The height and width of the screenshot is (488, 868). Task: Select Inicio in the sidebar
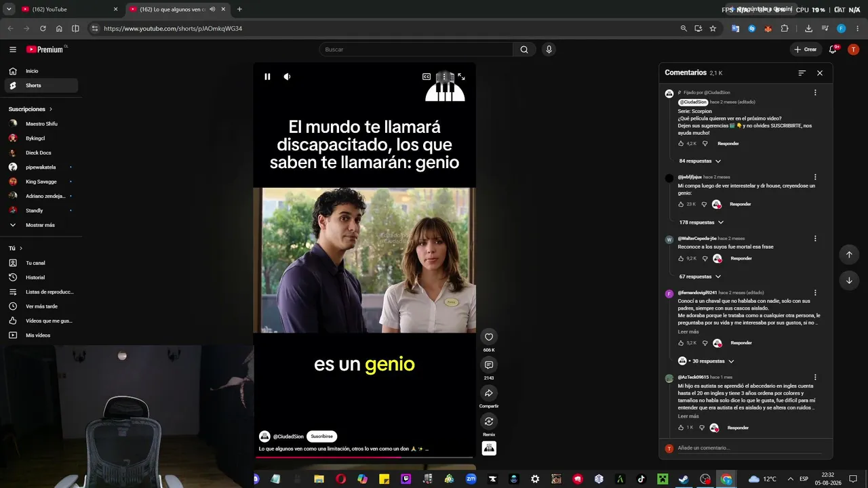click(41, 71)
